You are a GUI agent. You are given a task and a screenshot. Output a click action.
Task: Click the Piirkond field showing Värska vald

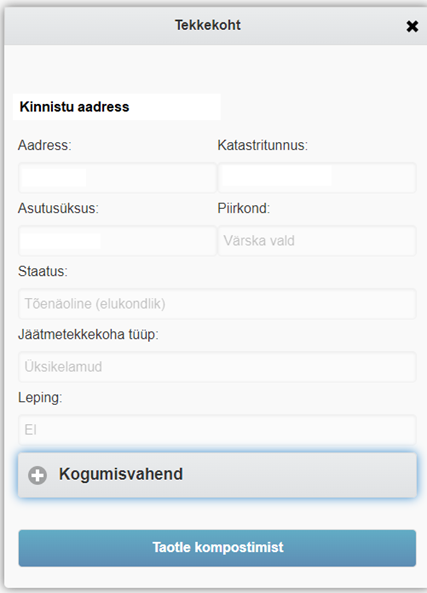(317, 241)
